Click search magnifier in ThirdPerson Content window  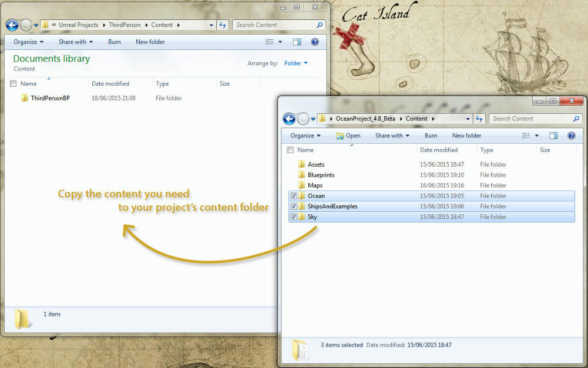tap(320, 25)
